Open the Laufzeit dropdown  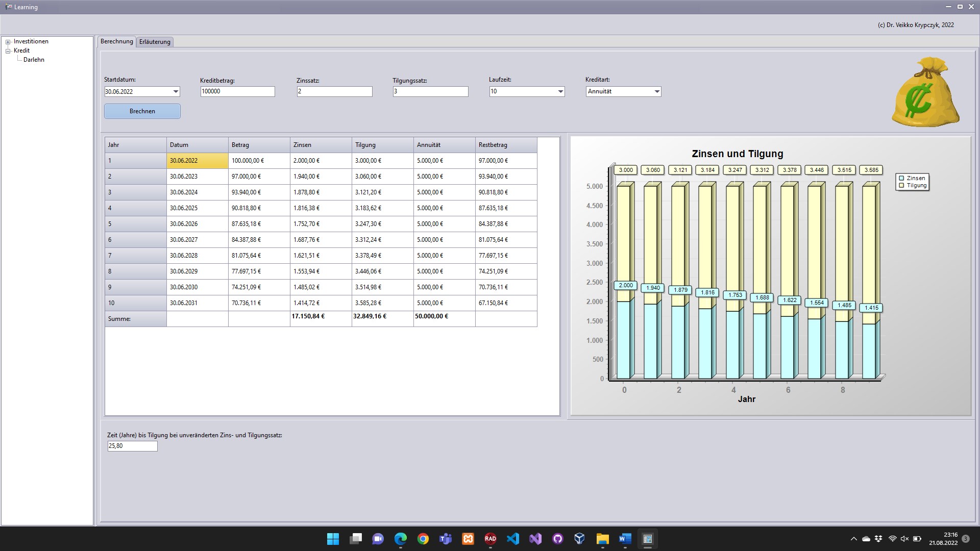point(560,92)
